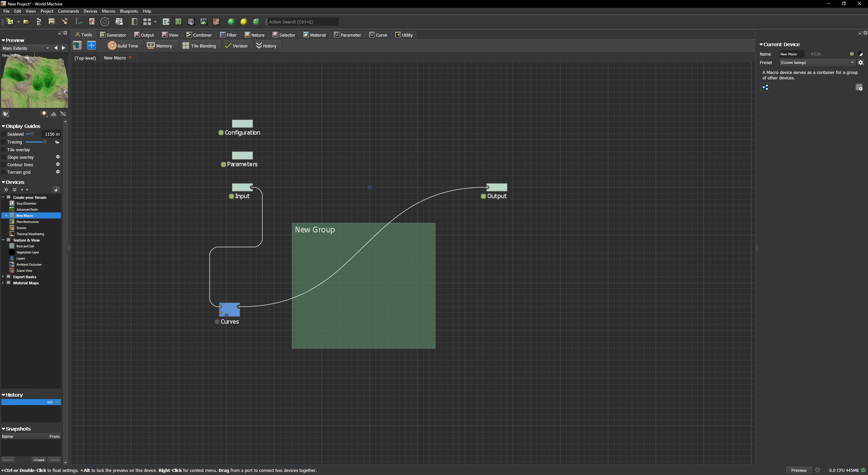The image size is (868, 475).
Task: Click the Preset settings gear icon
Action: [861, 62]
